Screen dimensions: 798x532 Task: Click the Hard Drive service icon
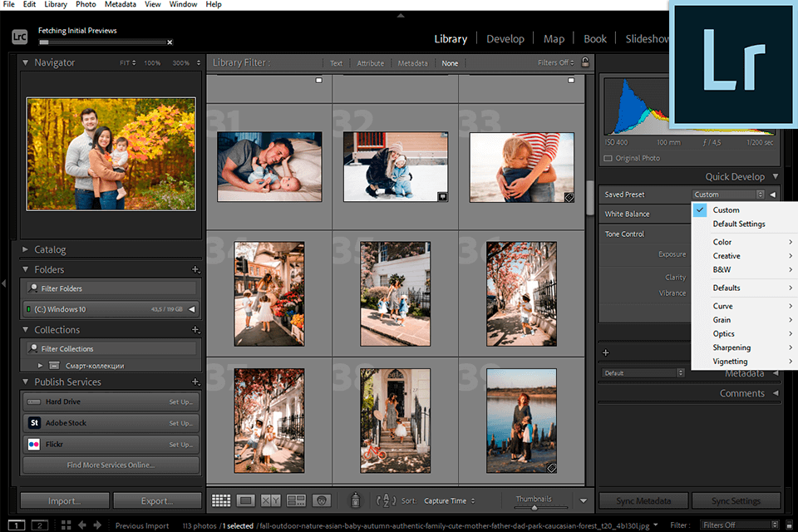(x=34, y=401)
